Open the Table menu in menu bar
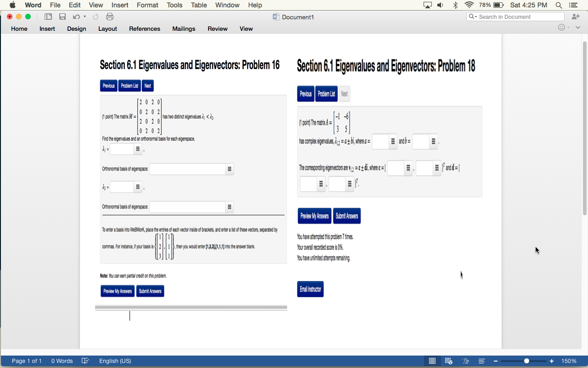The width and height of the screenshot is (588, 368). coord(199,5)
